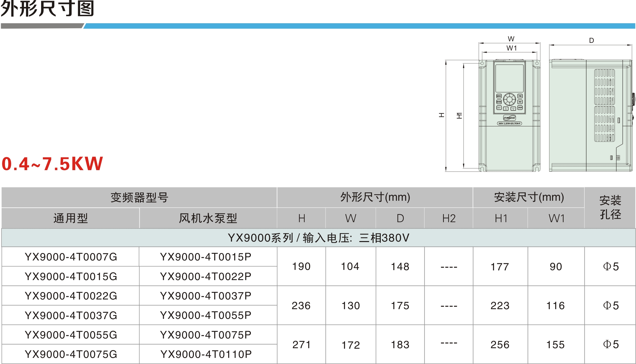Click the 安装孔径 column header
636x364 pixels.
click(x=610, y=207)
